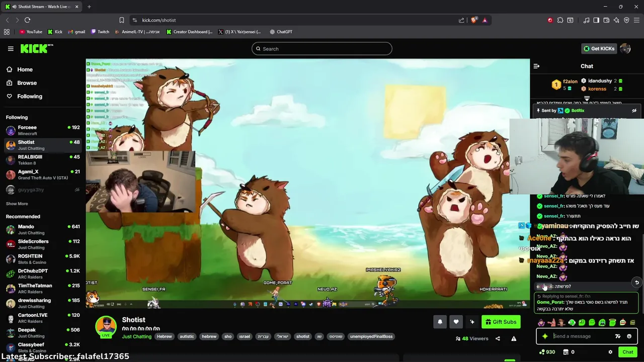
Task: Open ChatGPT bookmark
Action: click(281, 32)
